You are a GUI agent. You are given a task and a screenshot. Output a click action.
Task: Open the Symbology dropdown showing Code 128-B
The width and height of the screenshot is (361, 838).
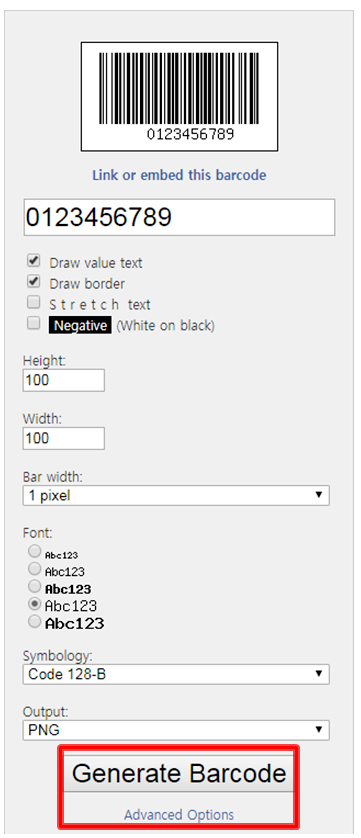pyautogui.click(x=176, y=674)
